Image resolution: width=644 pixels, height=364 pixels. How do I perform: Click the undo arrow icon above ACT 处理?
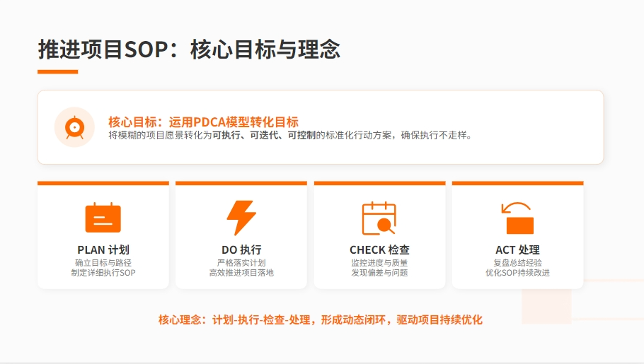(517, 218)
